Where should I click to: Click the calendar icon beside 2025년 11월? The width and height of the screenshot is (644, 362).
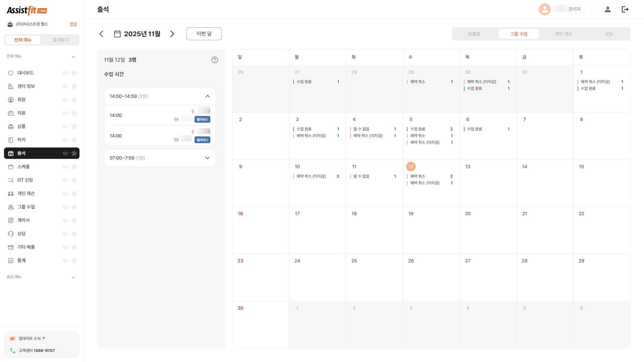pyautogui.click(x=117, y=34)
